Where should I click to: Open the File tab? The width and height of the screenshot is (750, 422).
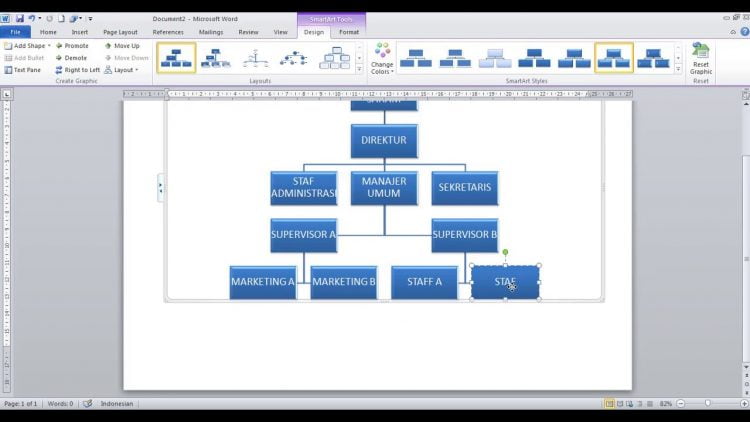pos(15,32)
